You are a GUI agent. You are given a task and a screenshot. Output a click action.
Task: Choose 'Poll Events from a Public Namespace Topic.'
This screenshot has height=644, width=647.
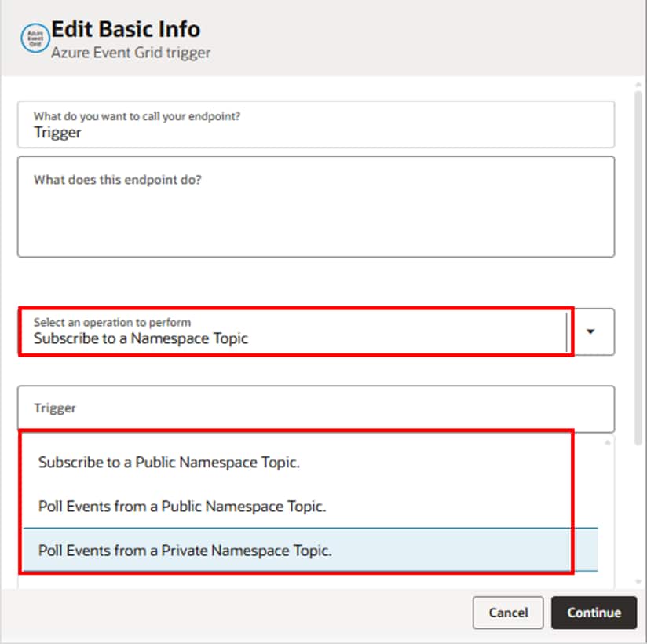click(182, 507)
